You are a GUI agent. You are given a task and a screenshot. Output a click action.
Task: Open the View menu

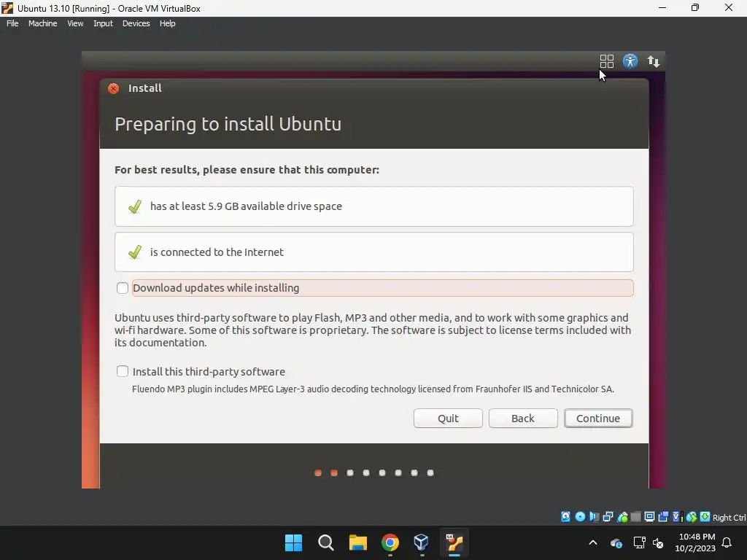pyautogui.click(x=75, y=23)
